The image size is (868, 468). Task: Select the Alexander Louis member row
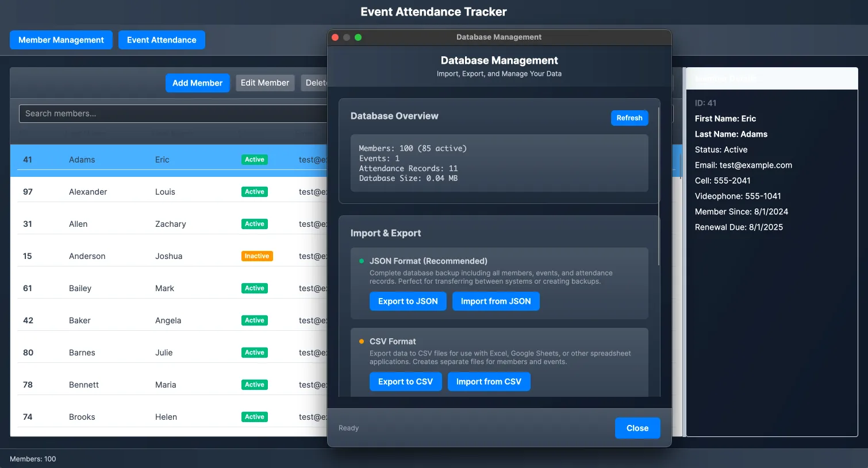pyautogui.click(x=167, y=192)
